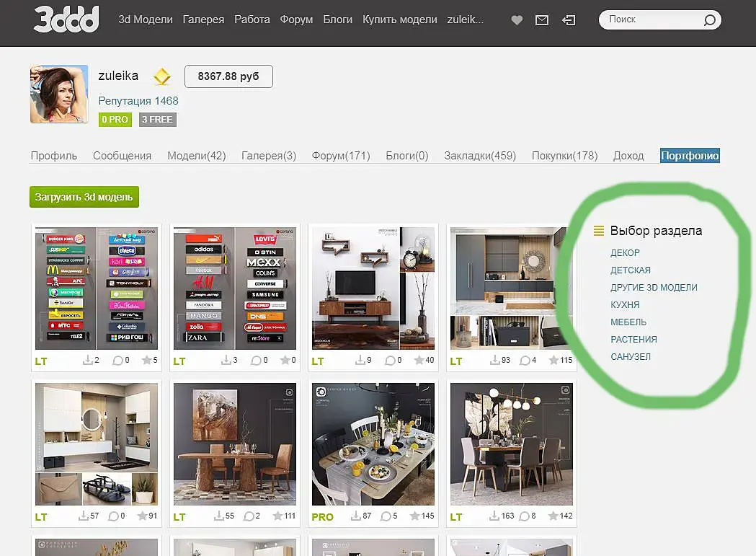756x556 pixels.
Task: Click the 3 FREE badge
Action: (158, 120)
